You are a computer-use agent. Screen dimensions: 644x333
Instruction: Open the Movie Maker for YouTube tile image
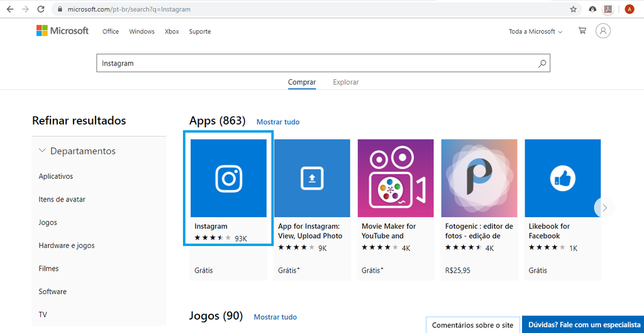pos(396,178)
